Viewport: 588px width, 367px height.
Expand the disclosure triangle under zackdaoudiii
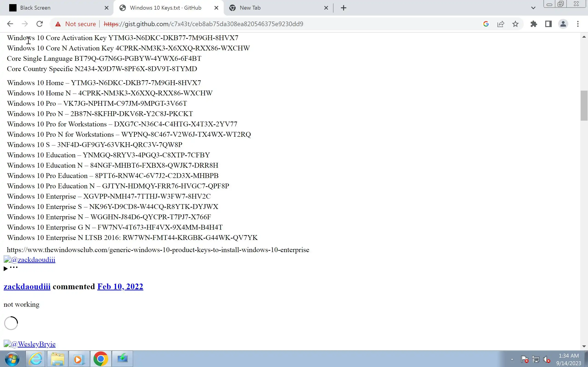tap(6, 268)
